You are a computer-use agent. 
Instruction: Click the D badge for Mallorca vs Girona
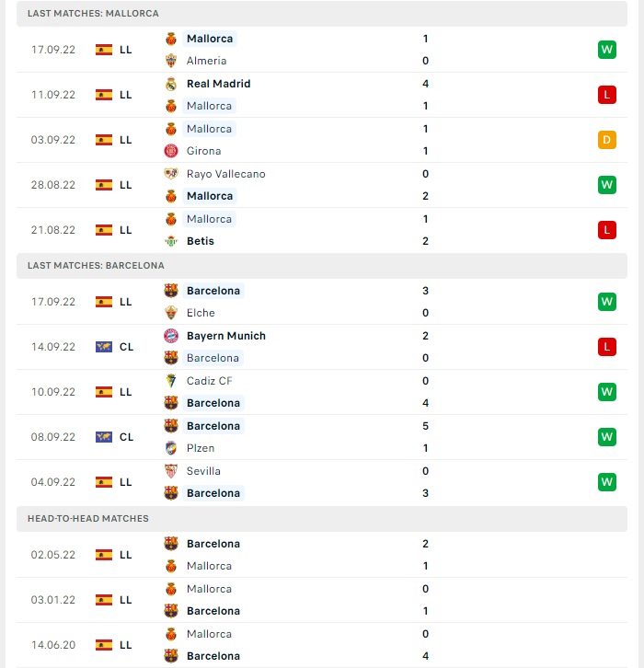pyautogui.click(x=607, y=140)
